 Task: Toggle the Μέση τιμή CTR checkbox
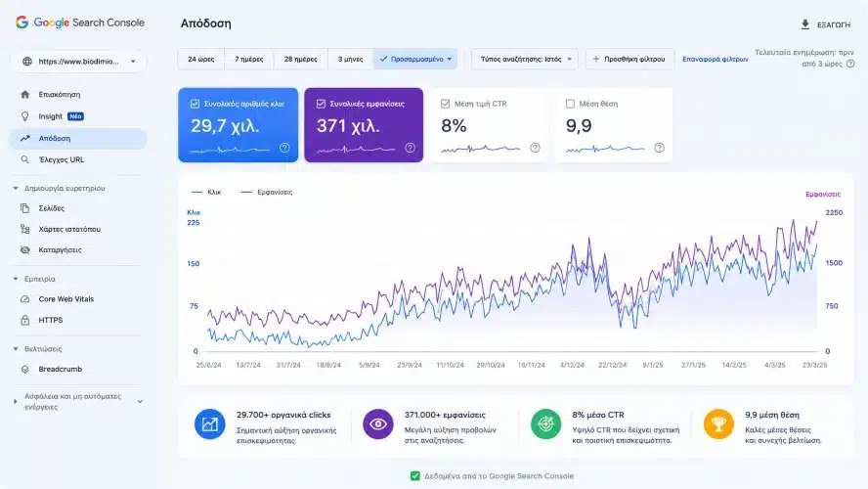pyautogui.click(x=445, y=104)
